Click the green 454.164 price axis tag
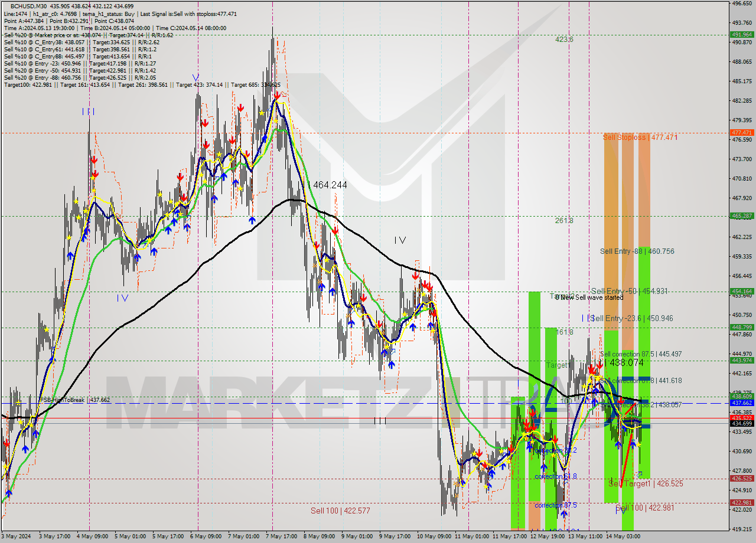Screen dimensions: 756x543 coord(742,291)
